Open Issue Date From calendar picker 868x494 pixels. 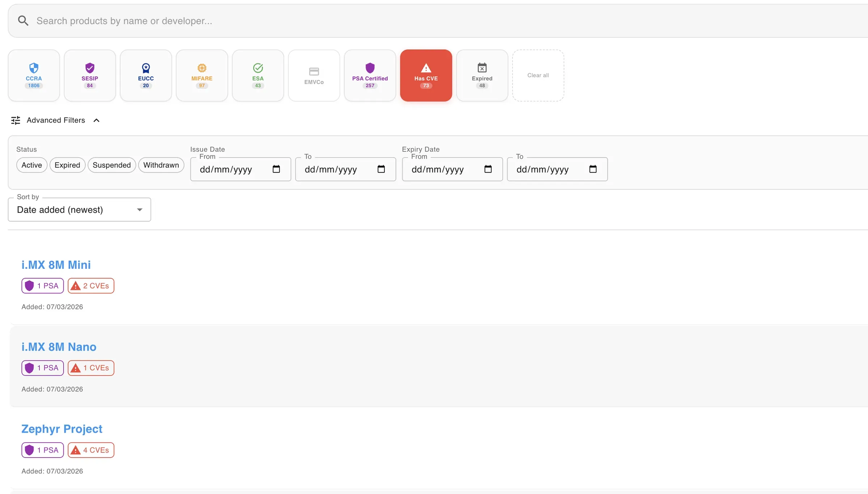276,169
